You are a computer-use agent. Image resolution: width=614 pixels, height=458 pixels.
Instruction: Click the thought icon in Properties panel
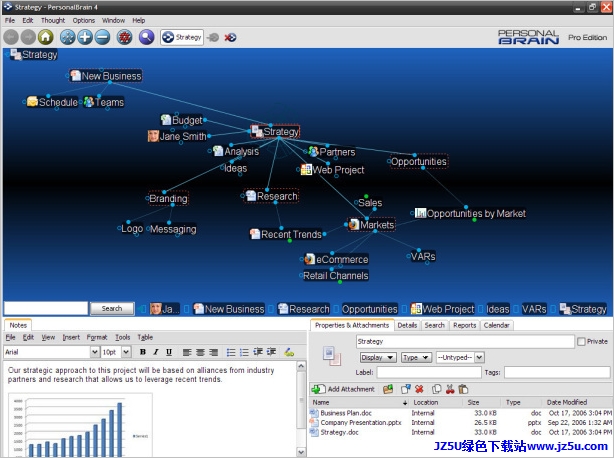[x=332, y=355]
